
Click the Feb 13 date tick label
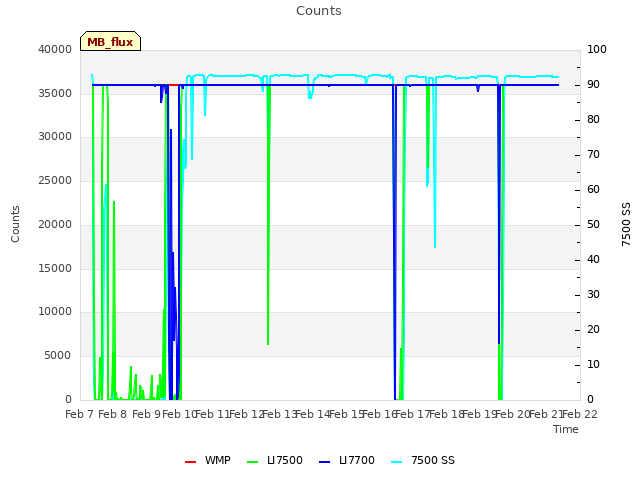[279, 415]
